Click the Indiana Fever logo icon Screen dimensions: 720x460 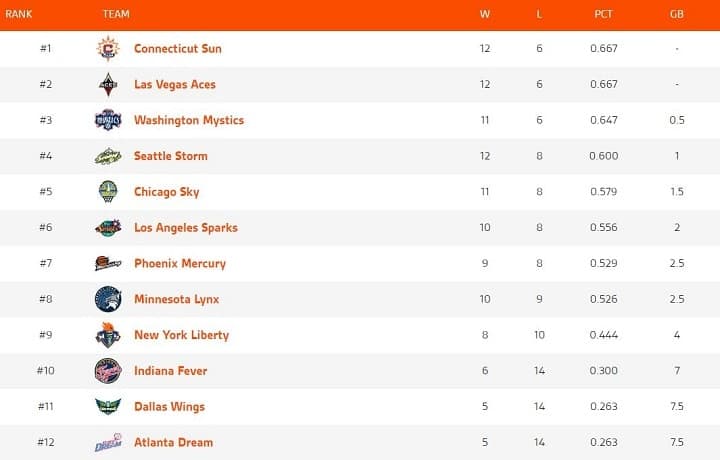[108, 371]
